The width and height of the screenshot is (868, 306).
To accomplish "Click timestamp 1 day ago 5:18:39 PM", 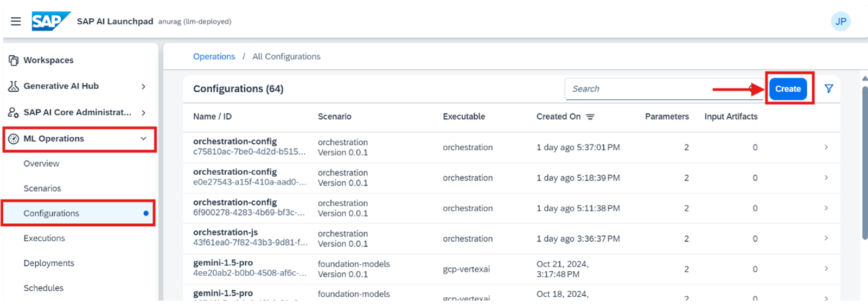I will click(578, 178).
